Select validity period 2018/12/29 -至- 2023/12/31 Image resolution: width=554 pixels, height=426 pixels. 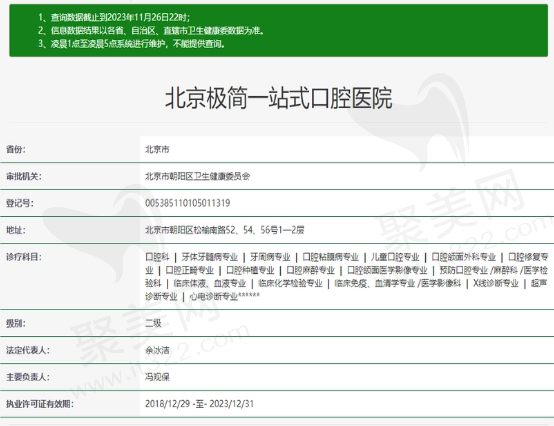(x=199, y=404)
